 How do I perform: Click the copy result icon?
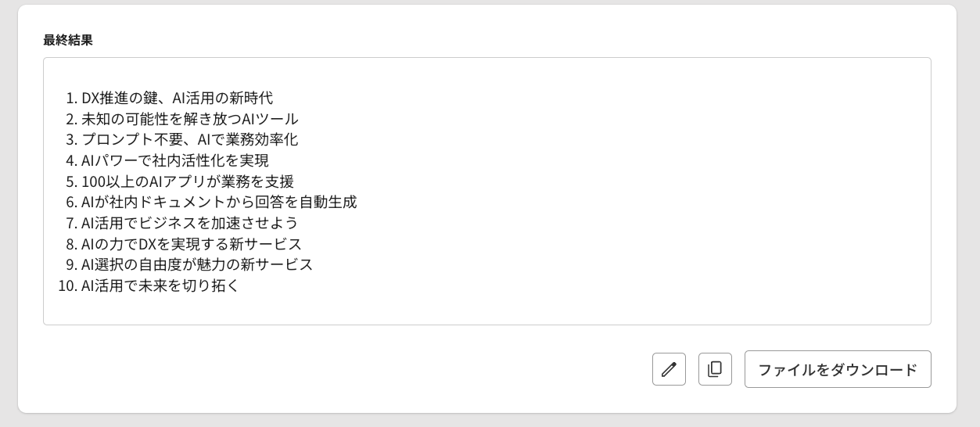click(x=715, y=369)
